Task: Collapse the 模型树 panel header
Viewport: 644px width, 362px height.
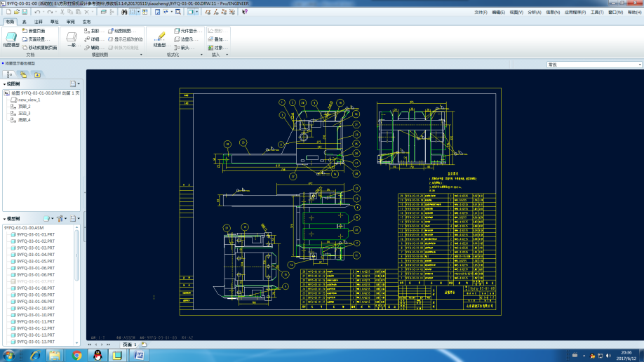Action: click(11, 219)
